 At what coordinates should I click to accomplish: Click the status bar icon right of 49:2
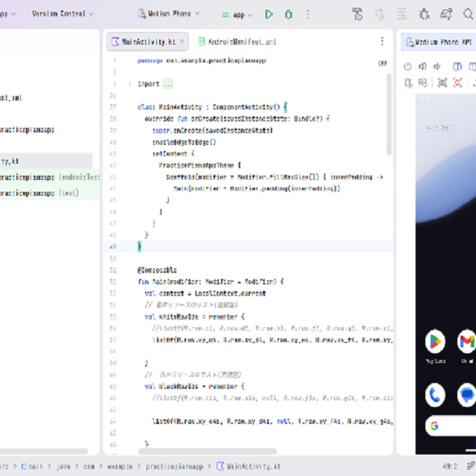pyautogui.click(x=471, y=466)
